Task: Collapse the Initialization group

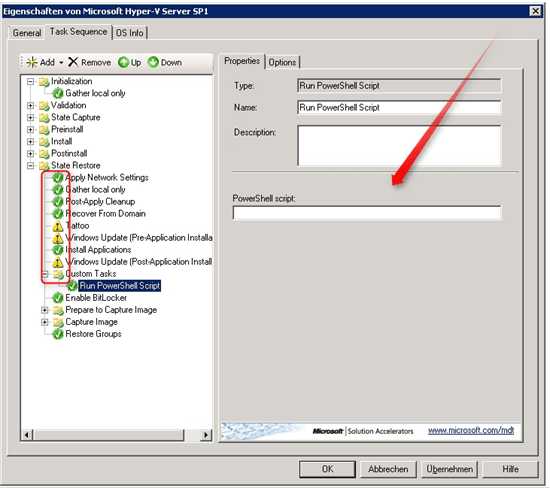Action: pos(31,81)
